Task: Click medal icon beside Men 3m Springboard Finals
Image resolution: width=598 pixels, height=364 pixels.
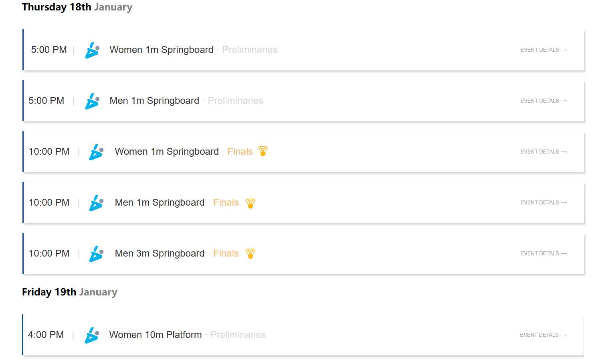Action: coord(251,254)
